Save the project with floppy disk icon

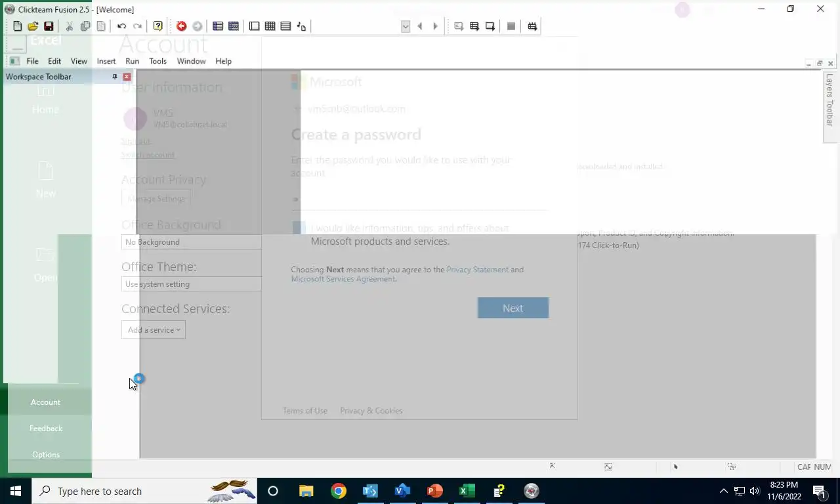(x=49, y=26)
